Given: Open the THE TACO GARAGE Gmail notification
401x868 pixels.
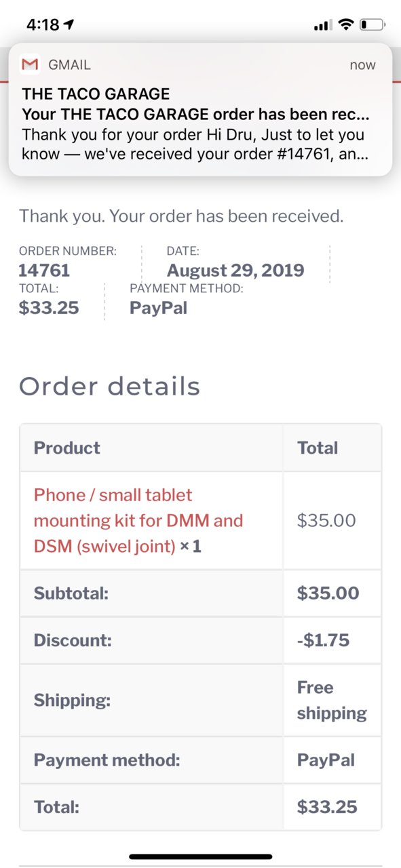Looking at the screenshot, I should coord(200,110).
